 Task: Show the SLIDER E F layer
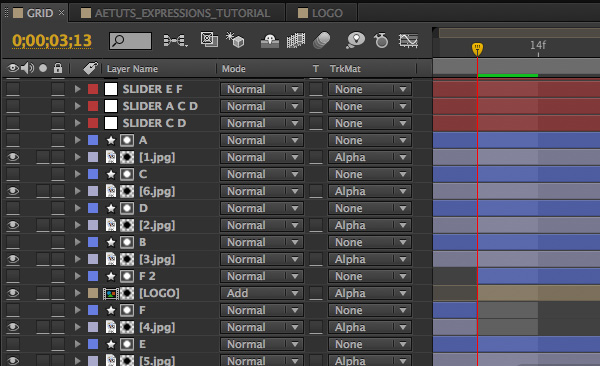point(13,89)
